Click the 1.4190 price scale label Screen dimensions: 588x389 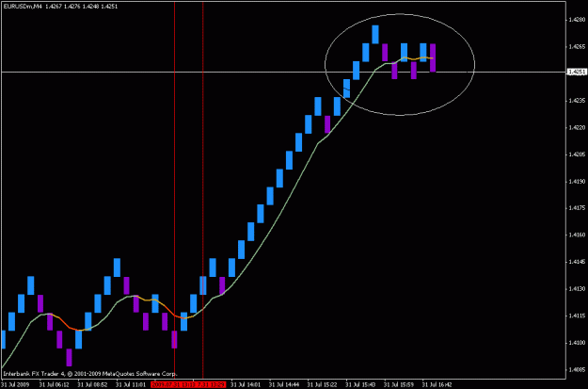pyautogui.click(x=577, y=182)
